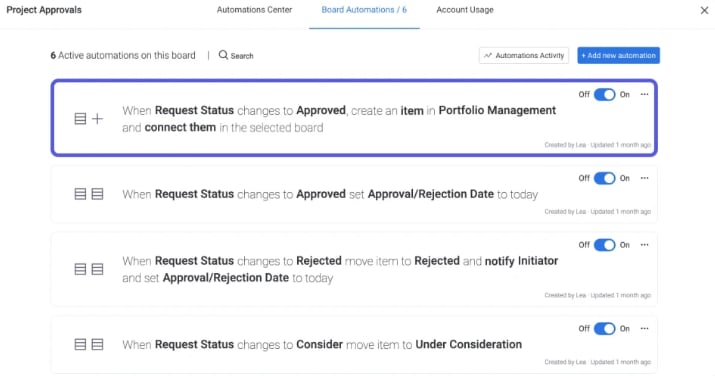This screenshot has width=715, height=376.
Task: Click Add new automation button
Action: coord(618,56)
